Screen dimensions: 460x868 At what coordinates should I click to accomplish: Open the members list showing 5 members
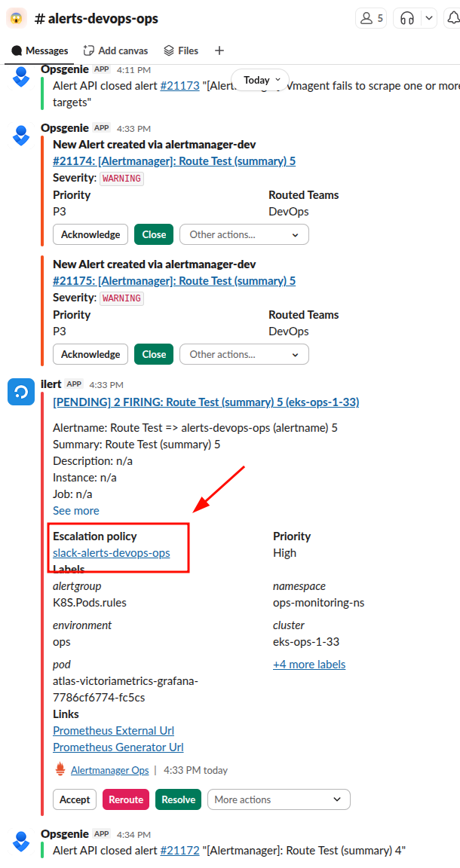coord(370,19)
